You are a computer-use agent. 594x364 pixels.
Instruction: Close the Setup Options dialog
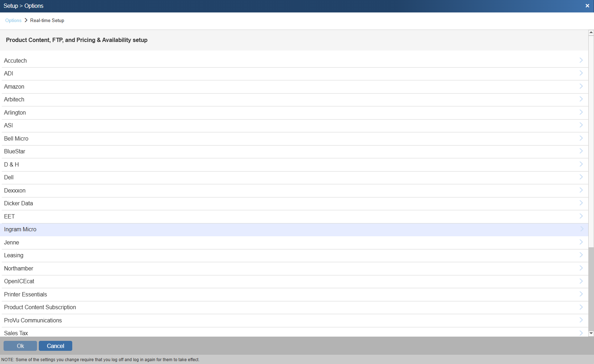[x=587, y=6]
